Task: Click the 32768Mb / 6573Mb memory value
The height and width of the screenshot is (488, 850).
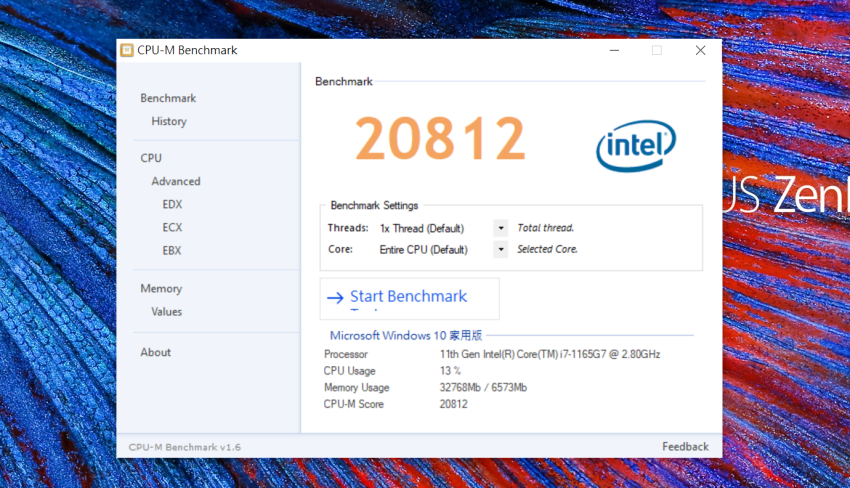Action: pyautogui.click(x=483, y=388)
